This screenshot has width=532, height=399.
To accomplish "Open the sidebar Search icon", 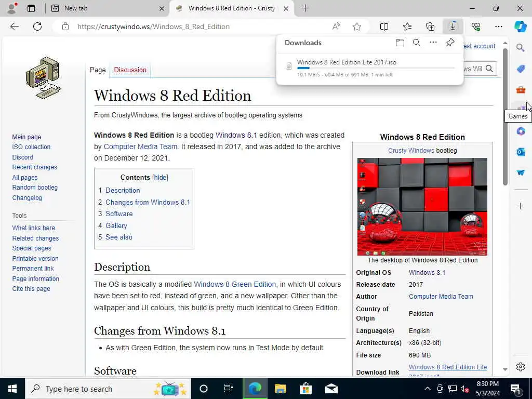I will [x=521, y=48].
